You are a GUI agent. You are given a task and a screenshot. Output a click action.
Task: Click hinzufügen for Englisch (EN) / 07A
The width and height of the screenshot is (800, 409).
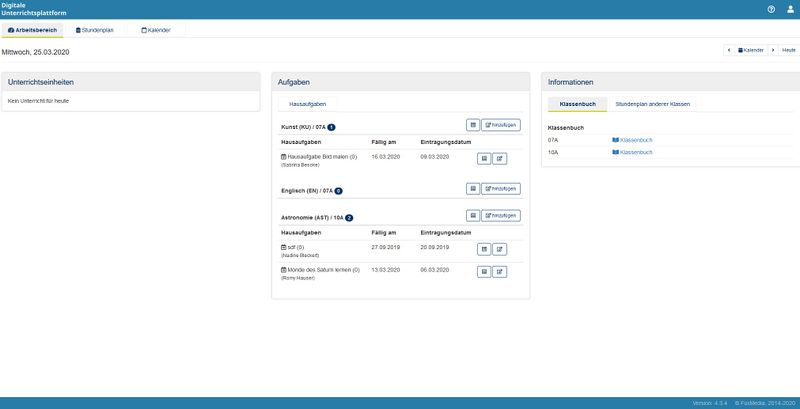(x=501, y=189)
